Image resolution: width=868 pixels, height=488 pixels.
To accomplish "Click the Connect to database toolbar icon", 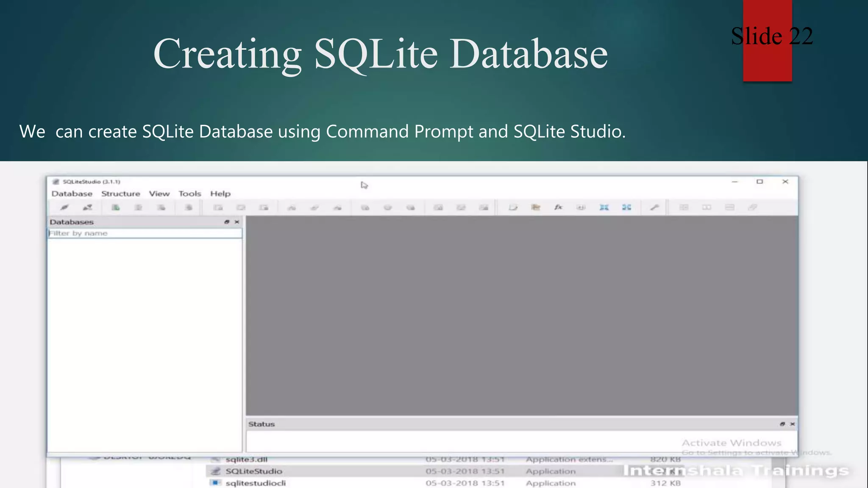I will coord(64,208).
